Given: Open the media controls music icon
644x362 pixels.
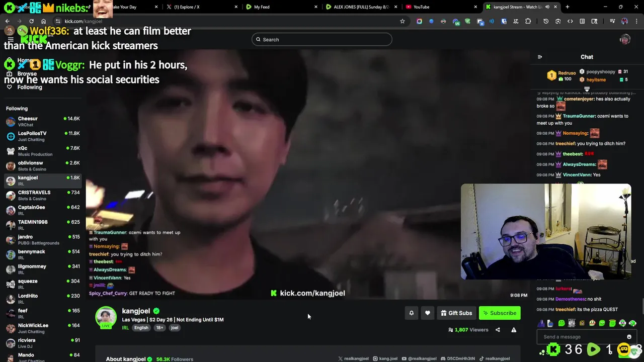Looking at the screenshot, I should coord(612,21).
